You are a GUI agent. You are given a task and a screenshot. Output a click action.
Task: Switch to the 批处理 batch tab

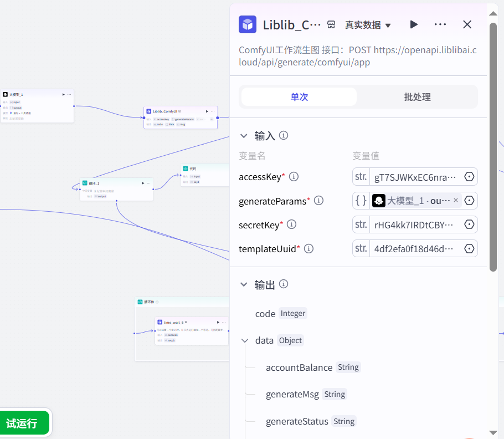point(417,97)
